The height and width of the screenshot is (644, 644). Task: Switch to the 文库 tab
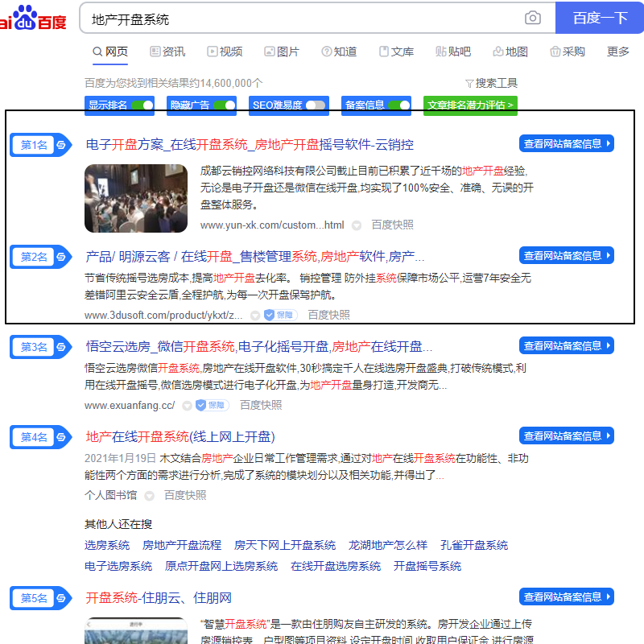coord(396,52)
